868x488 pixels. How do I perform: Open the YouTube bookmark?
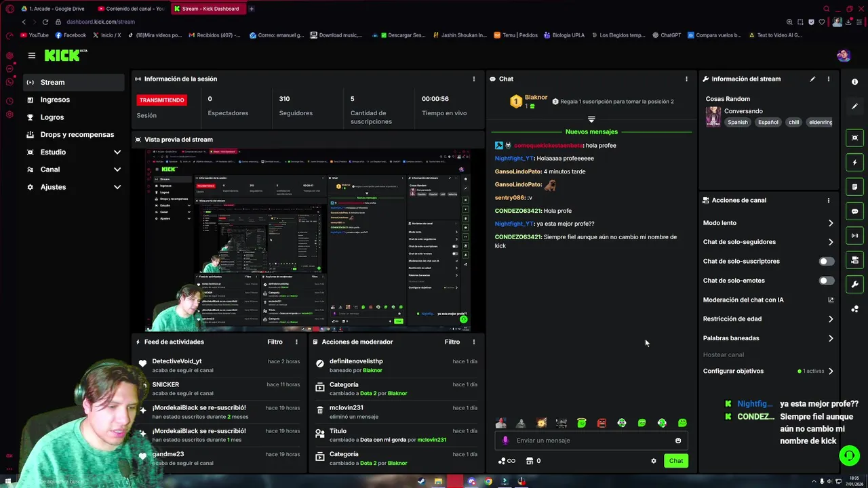(35, 35)
